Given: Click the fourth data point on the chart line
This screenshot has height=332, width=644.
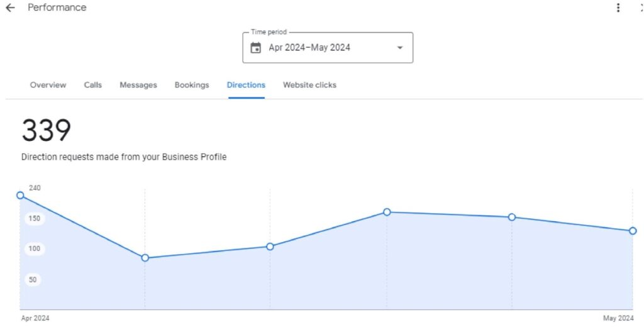Looking at the screenshot, I should tap(387, 212).
